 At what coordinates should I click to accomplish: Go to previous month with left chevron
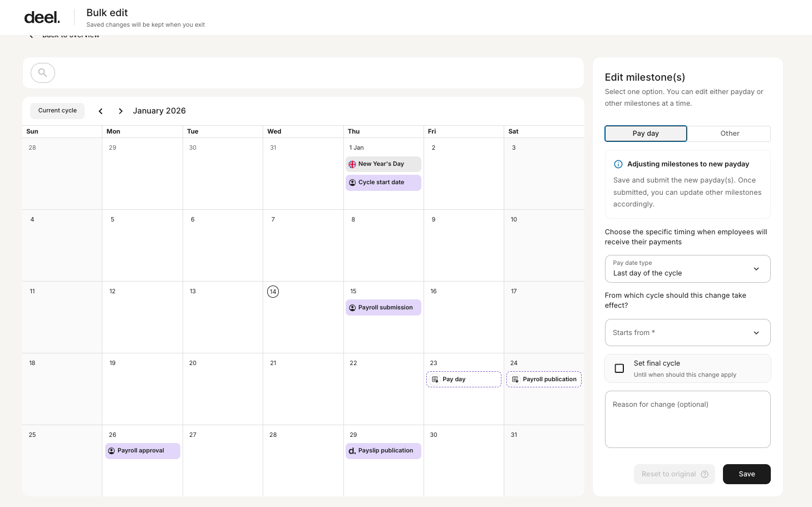click(x=100, y=111)
